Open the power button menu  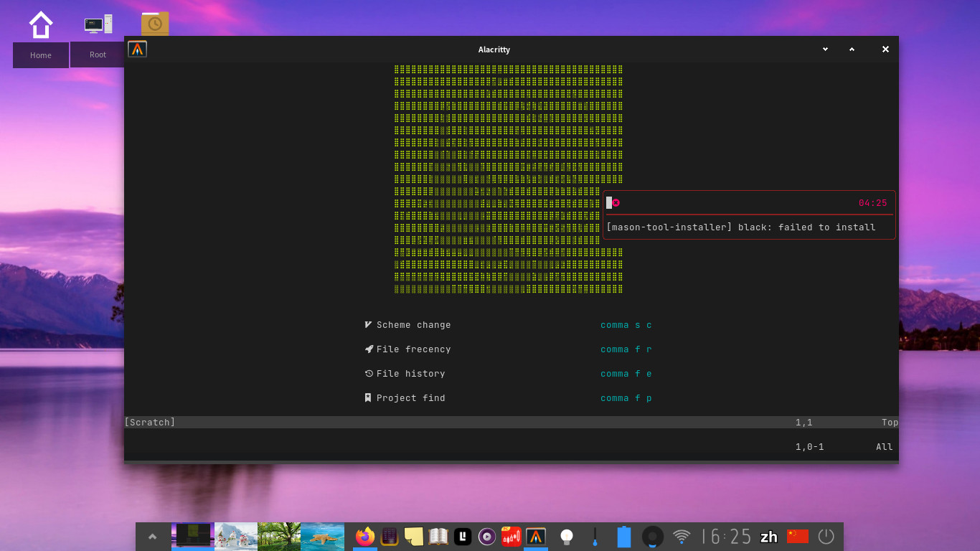(826, 536)
